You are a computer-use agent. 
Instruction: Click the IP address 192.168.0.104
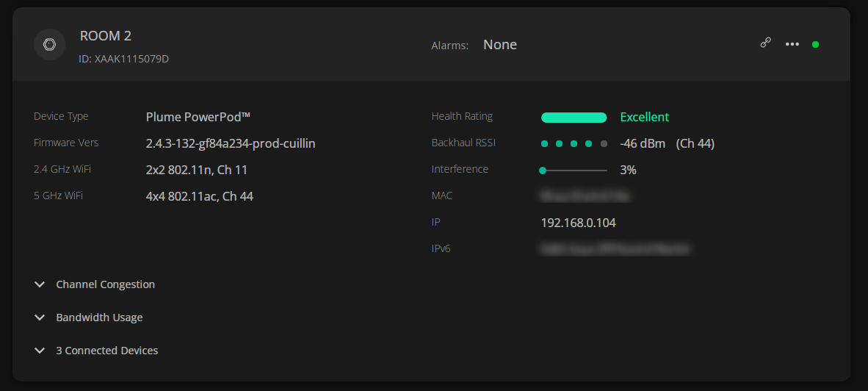click(578, 223)
